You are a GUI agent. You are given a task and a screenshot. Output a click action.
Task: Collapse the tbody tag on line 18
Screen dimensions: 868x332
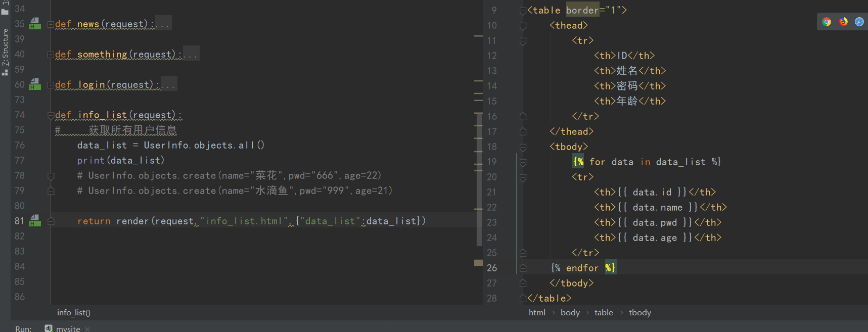523,147
